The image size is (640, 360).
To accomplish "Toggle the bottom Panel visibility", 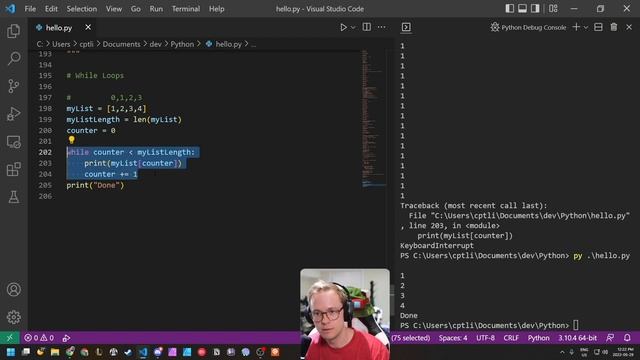I will (522, 8).
